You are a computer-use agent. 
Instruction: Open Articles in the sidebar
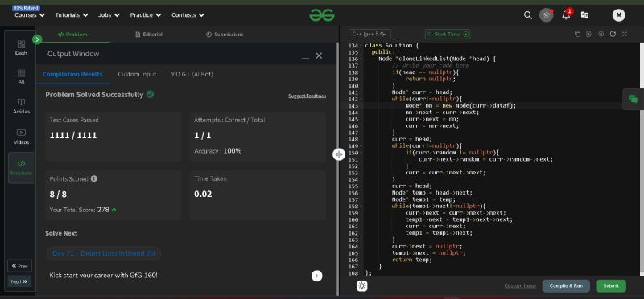pos(22,106)
